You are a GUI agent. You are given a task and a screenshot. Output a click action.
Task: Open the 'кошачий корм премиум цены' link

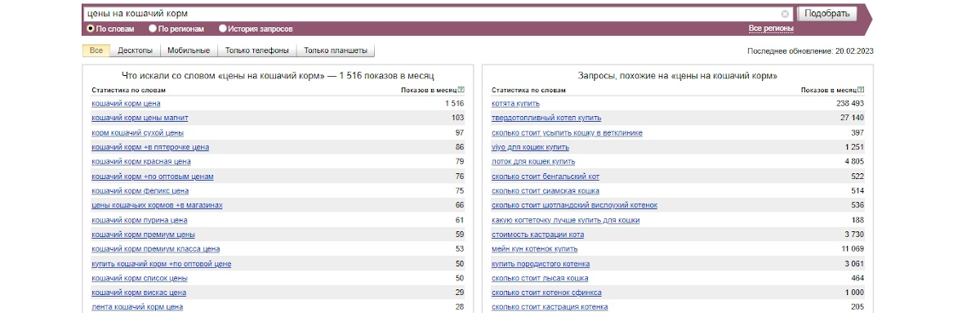point(143,235)
